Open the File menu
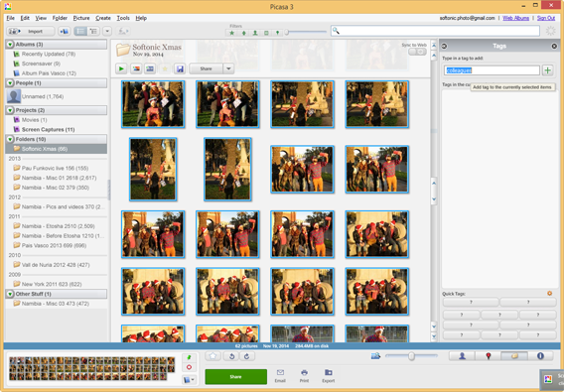 coord(11,18)
